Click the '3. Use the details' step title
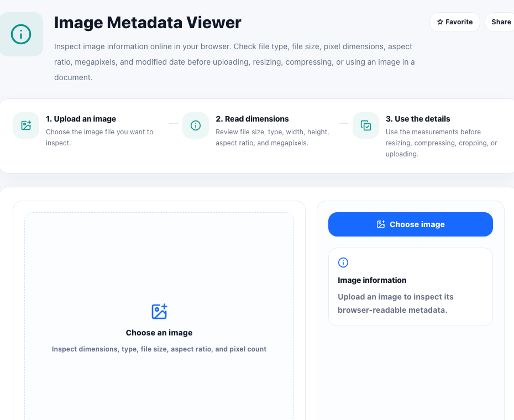514x420 pixels. point(418,119)
